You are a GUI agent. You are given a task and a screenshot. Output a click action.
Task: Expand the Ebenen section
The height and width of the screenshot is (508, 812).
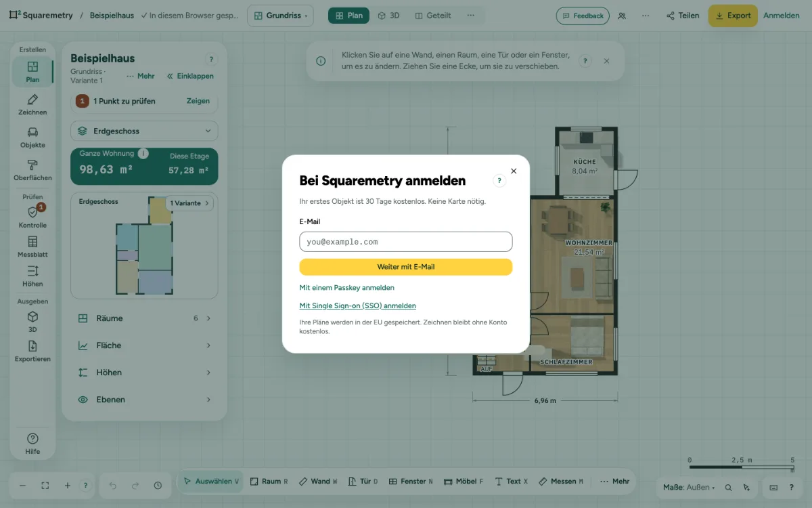tap(144, 400)
